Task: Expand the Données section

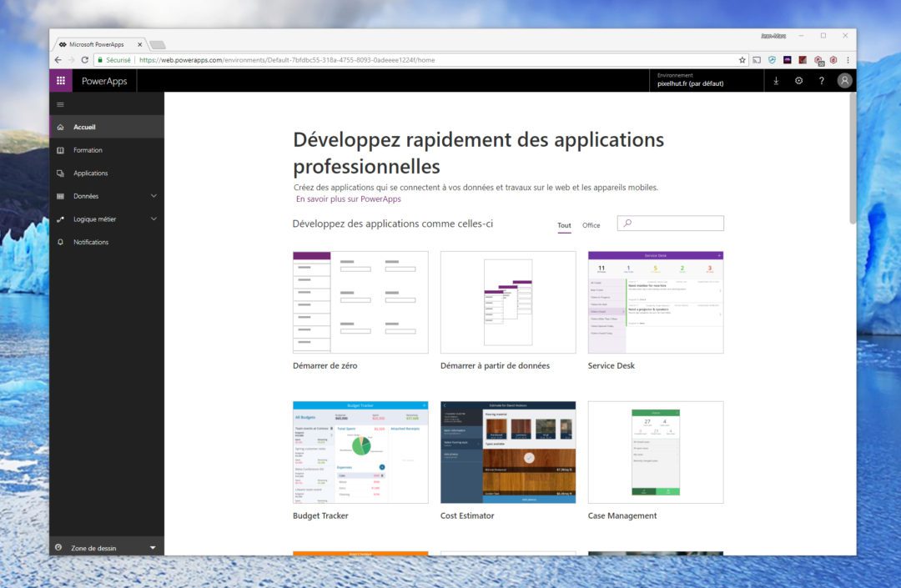Action: [102, 195]
